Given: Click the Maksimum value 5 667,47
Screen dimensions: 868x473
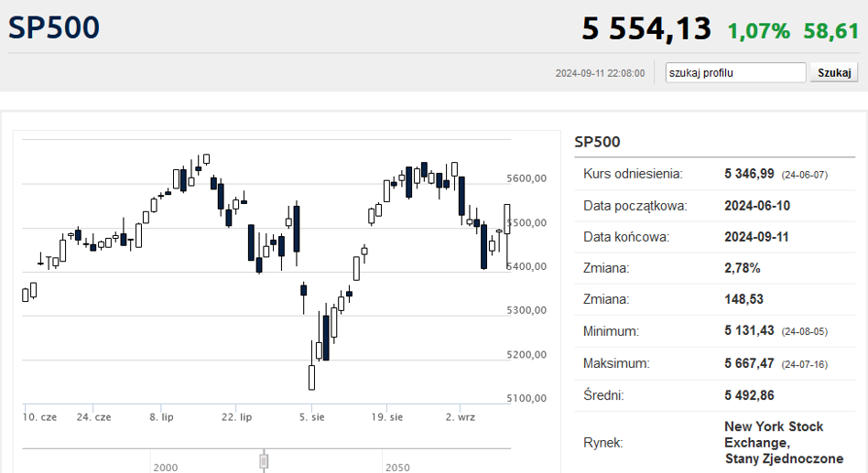Looking at the screenshot, I should tap(749, 363).
